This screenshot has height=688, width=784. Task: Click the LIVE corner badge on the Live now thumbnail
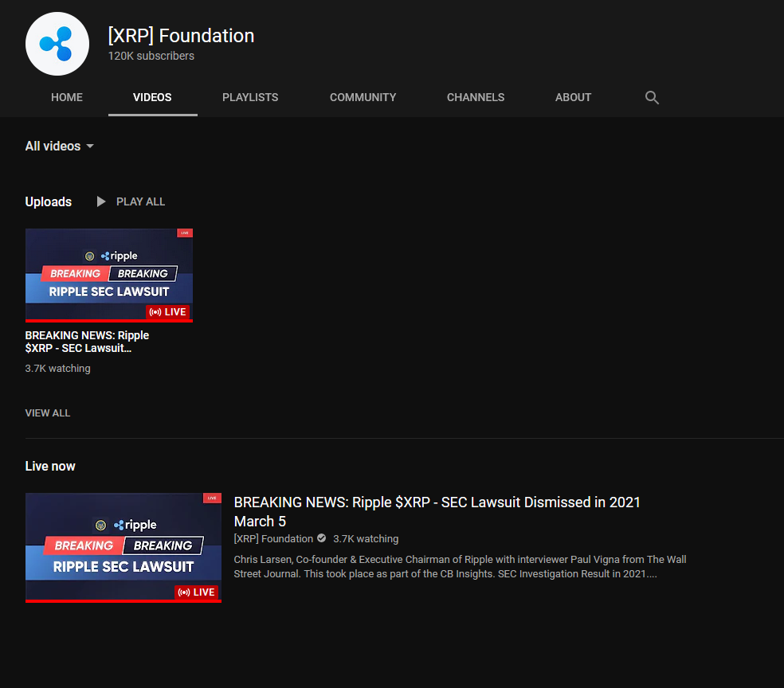211,497
